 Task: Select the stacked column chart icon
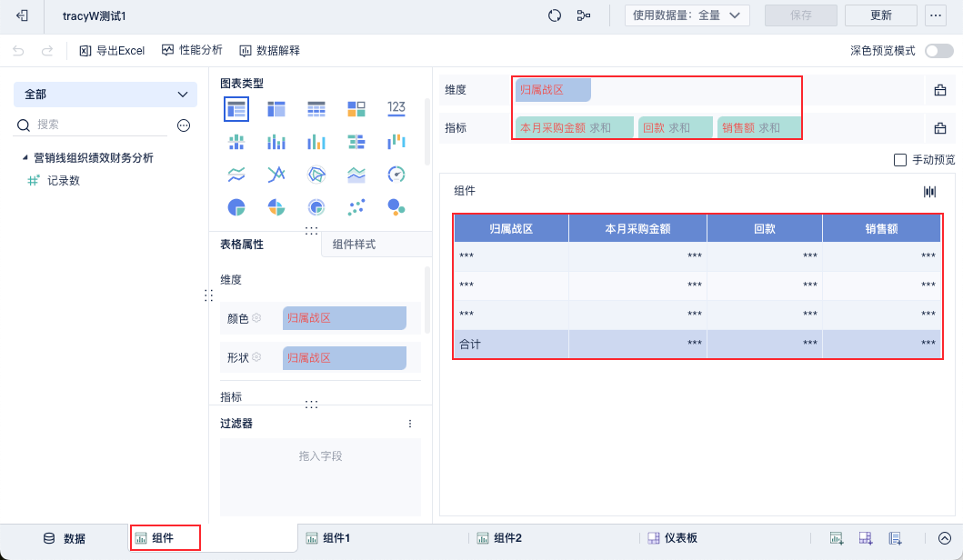[x=276, y=142]
